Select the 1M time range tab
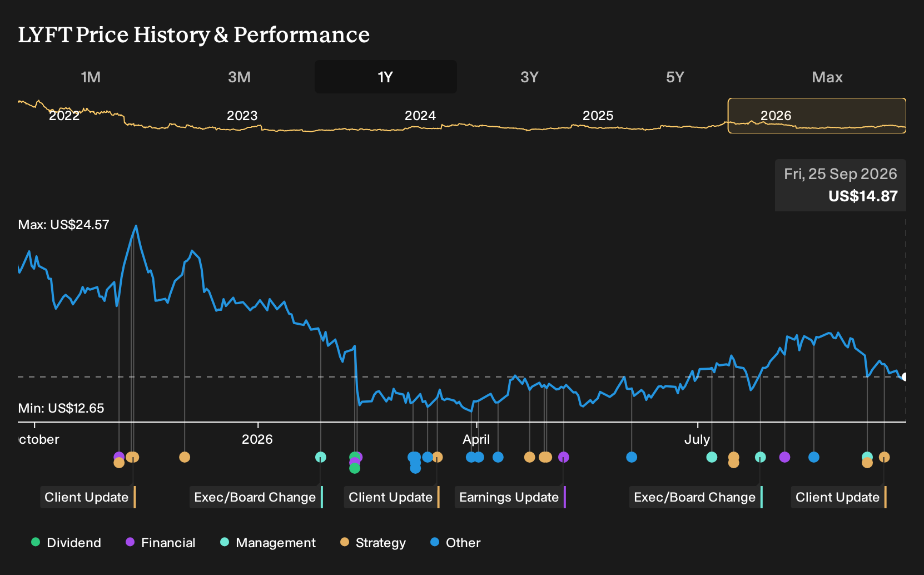The image size is (924, 575). 91,77
